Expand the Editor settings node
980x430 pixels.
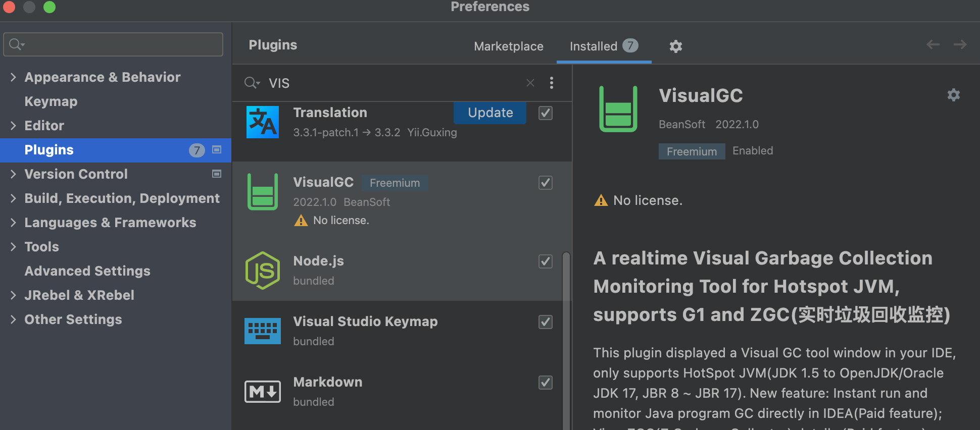click(x=13, y=126)
